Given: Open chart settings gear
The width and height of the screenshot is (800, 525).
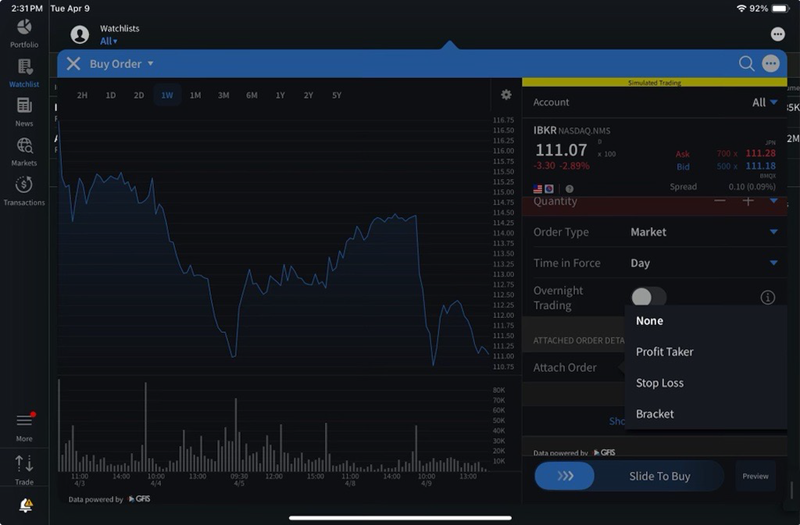Looking at the screenshot, I should pyautogui.click(x=506, y=95).
